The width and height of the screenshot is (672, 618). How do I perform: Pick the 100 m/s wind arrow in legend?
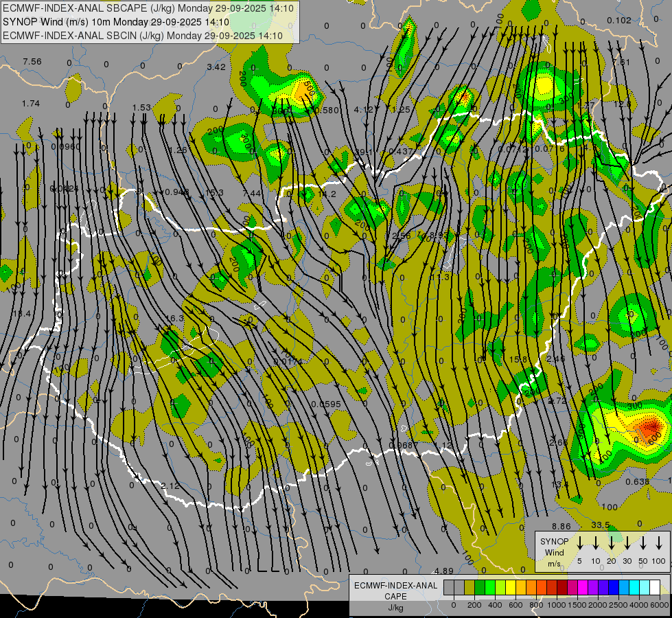660,542
